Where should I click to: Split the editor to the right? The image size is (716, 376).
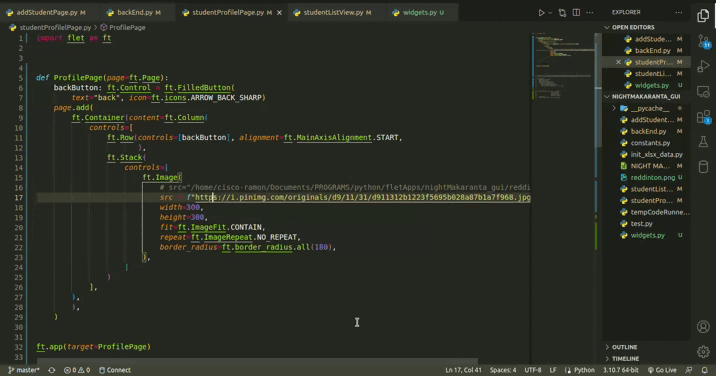[x=576, y=13]
